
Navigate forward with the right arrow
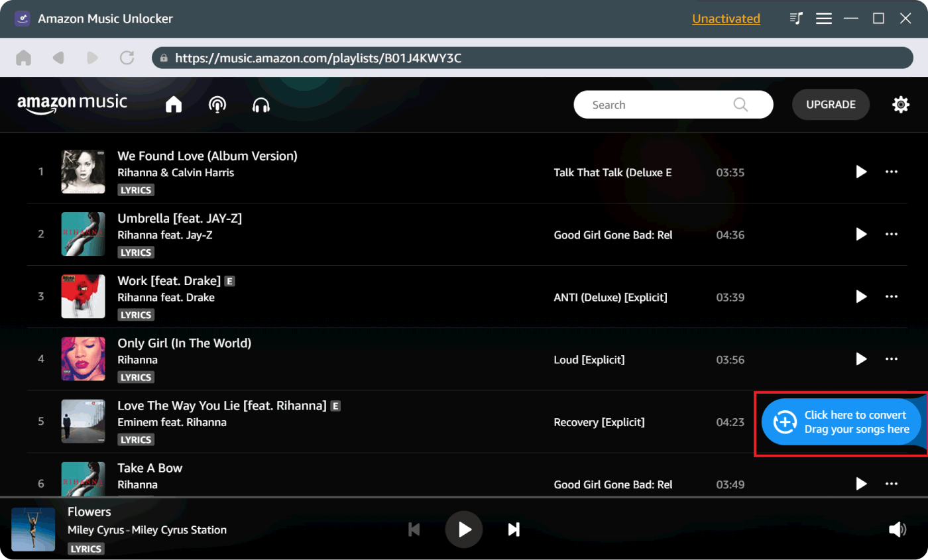93,58
